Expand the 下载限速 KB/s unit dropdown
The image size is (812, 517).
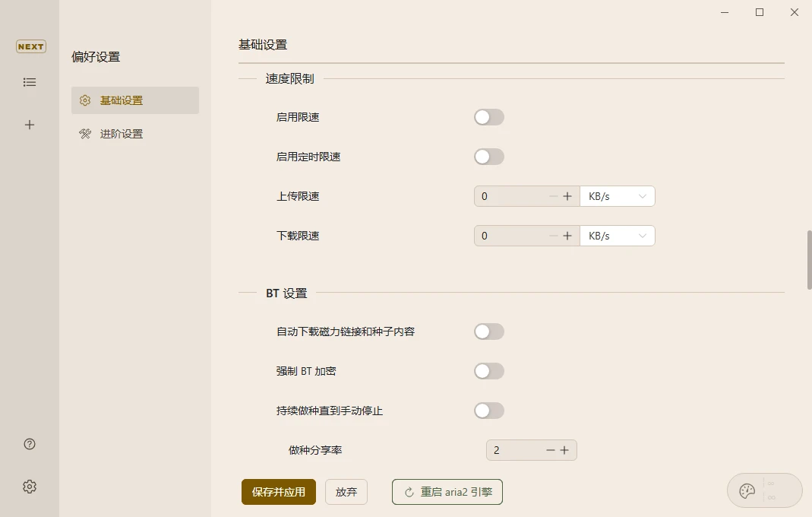[617, 236]
